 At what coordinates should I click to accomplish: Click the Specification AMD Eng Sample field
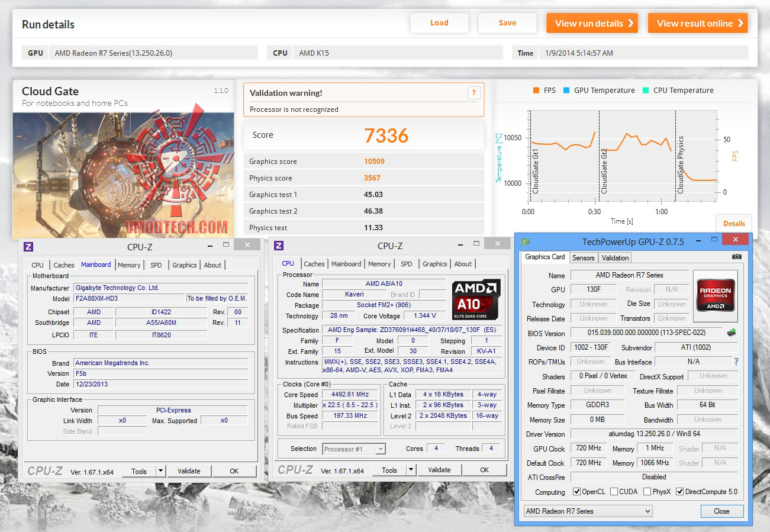pos(413,330)
